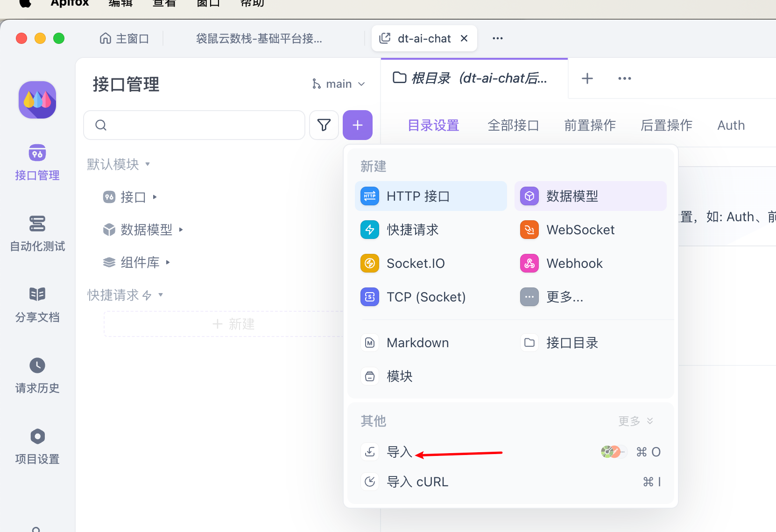
Task: Create a new Markdown document
Action: [430, 343]
